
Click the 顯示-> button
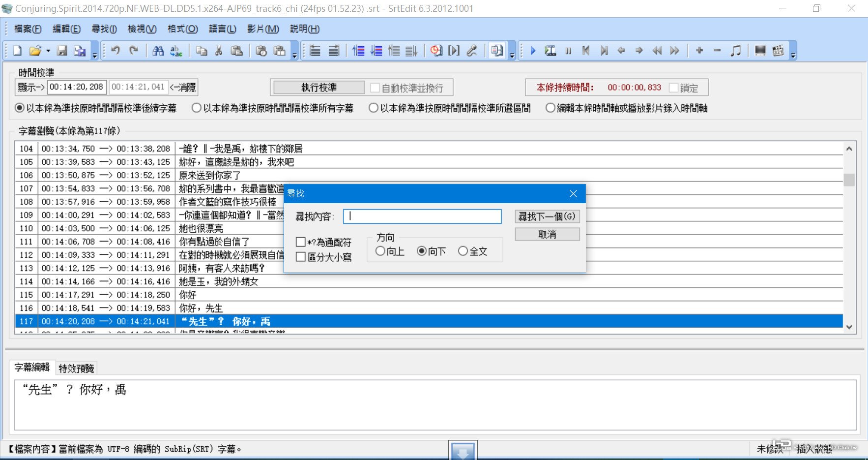[31, 88]
